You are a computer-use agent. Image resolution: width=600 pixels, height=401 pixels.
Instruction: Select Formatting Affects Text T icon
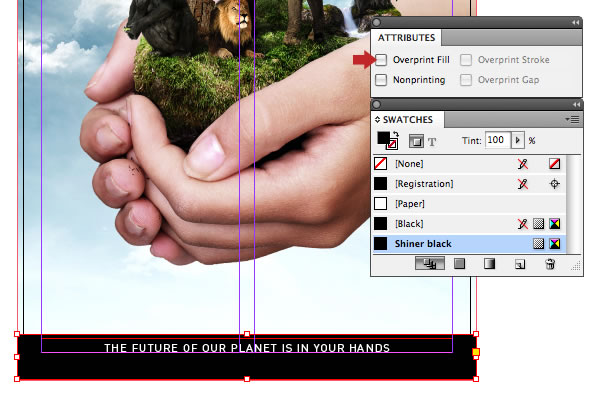coord(432,142)
